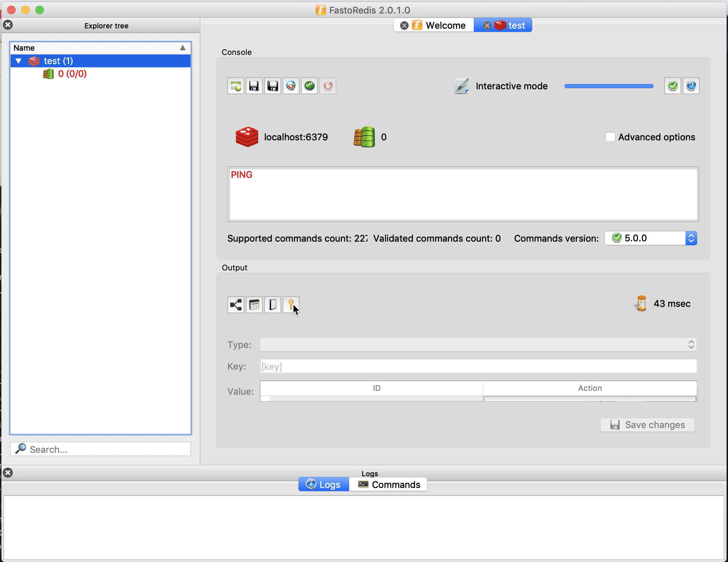Image resolution: width=728 pixels, height=562 pixels.
Task: Click into the Key input field
Action: click(x=478, y=366)
